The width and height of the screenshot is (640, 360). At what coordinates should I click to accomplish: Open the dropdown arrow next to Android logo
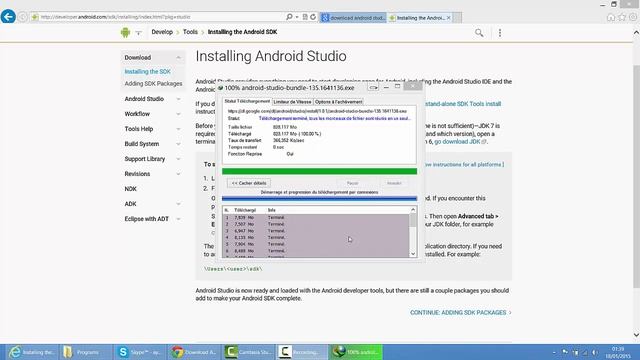tap(138, 33)
